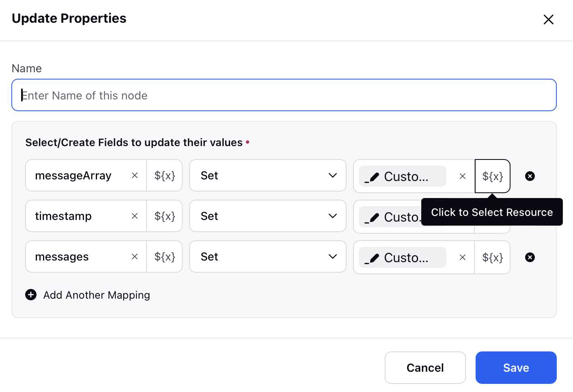Clear the timestamp field name
Viewport: 573px width, 392px height.
(135, 216)
